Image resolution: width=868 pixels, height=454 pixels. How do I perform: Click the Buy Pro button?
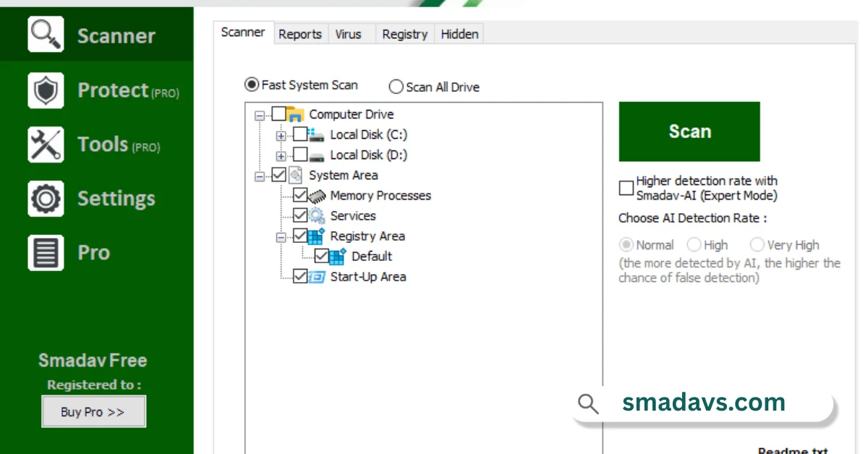[x=93, y=411]
